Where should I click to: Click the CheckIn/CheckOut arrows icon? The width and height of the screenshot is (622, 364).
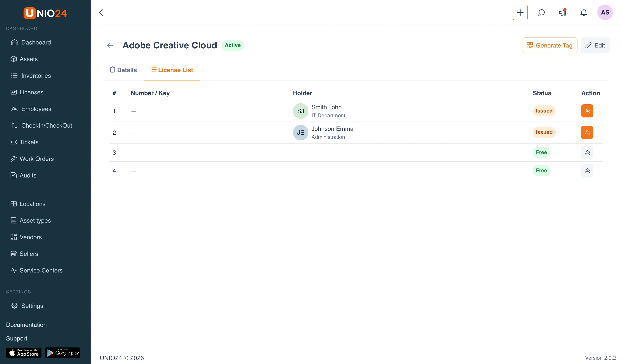click(14, 126)
